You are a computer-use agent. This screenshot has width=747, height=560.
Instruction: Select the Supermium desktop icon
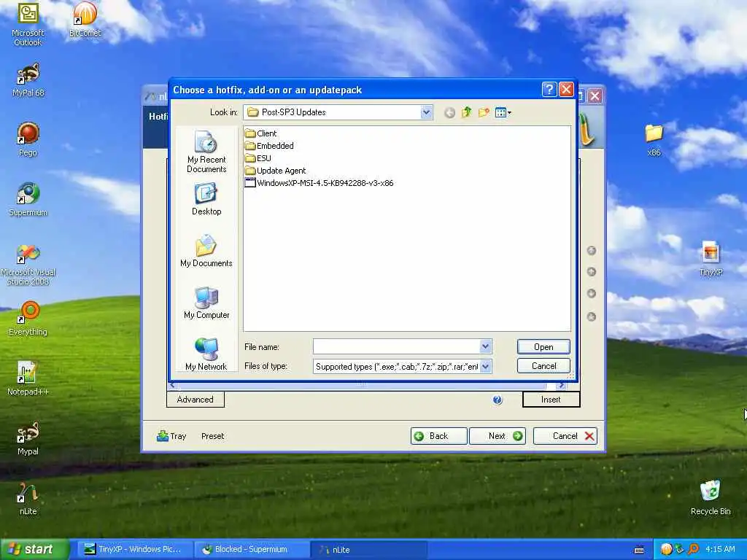point(28,199)
